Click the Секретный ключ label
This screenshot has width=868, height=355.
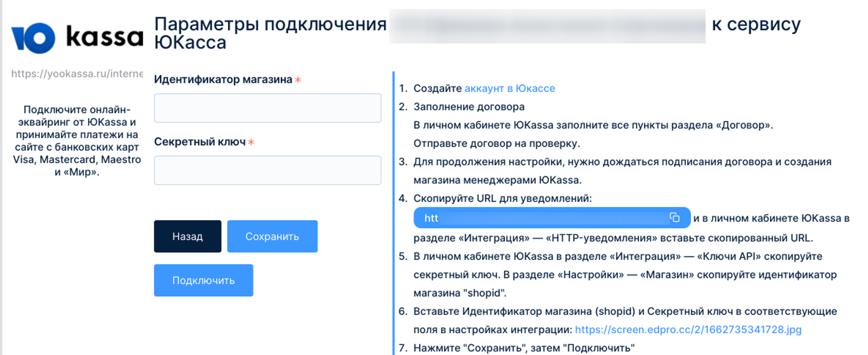click(200, 142)
